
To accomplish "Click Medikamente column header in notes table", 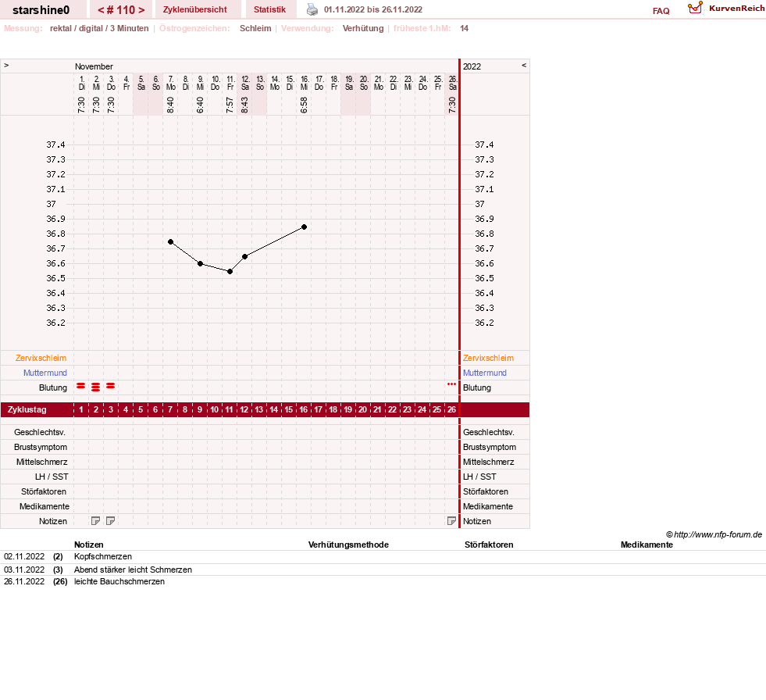I will [x=647, y=545].
